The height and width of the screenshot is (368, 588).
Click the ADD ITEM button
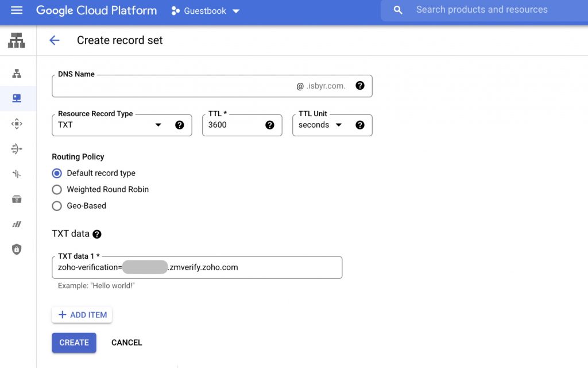pyautogui.click(x=82, y=315)
